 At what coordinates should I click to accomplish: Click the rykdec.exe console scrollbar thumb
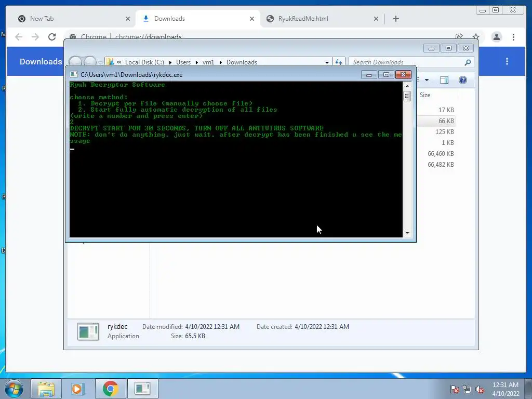[x=407, y=96]
